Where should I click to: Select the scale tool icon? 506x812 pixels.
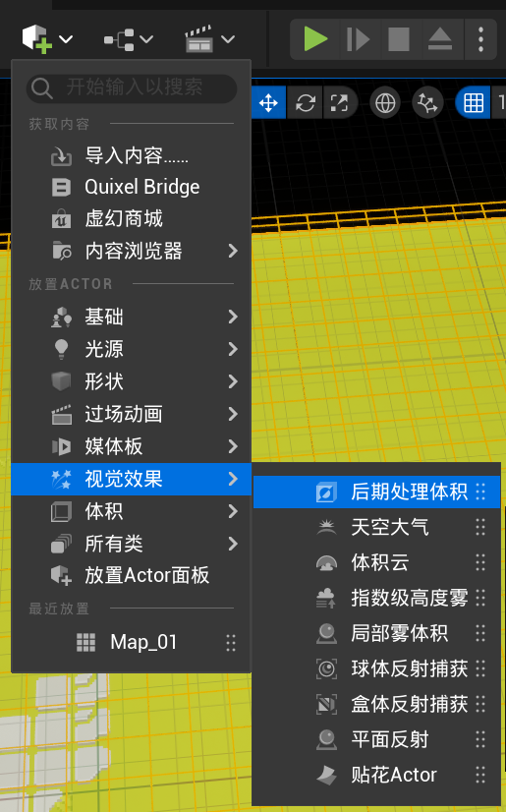339,102
